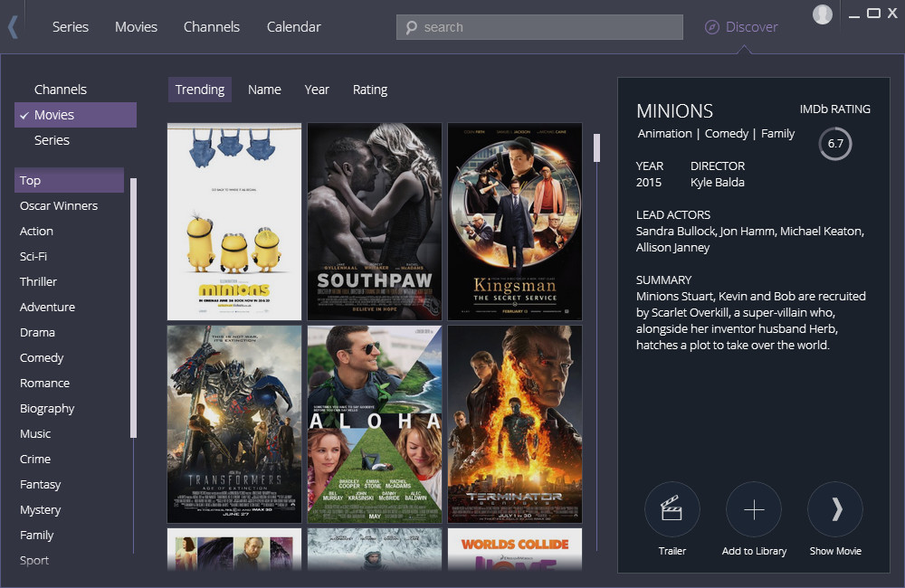
Task: Click the Family genre tag in details
Action: 778,133
